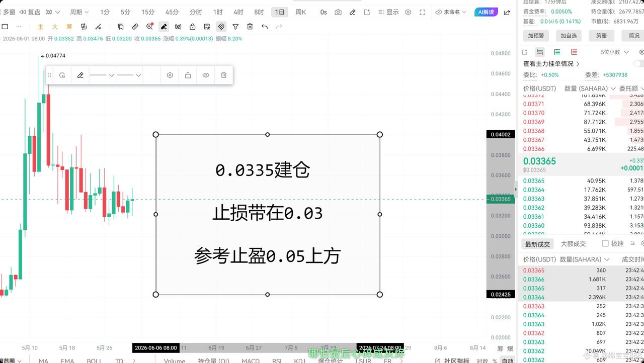Viewport: 644px width, 363px height.
Task: Switch to the 4时 timeframe
Action: pyautogui.click(x=238, y=12)
